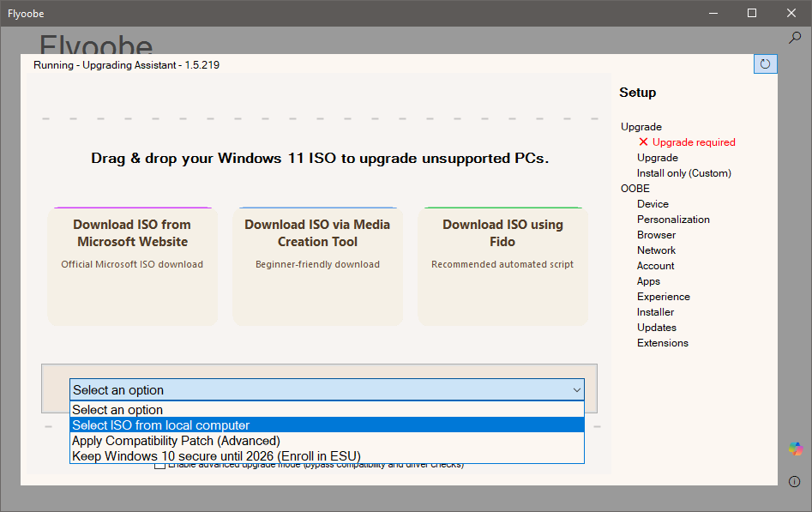Open the Extensions setup page
The image size is (812, 512).
pos(662,343)
